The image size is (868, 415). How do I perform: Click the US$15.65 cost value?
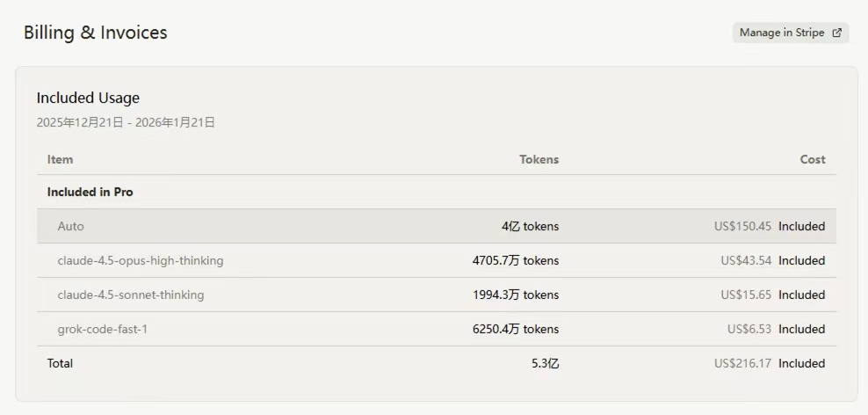pos(746,295)
